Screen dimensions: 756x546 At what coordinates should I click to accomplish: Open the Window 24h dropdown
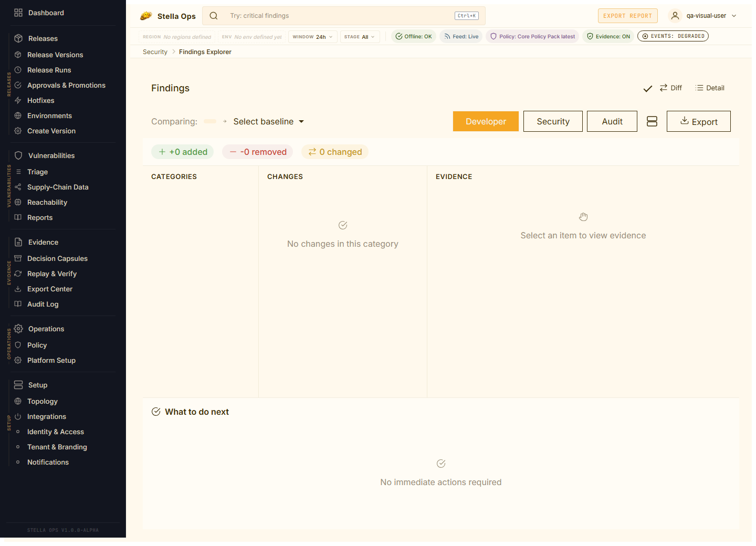312,37
